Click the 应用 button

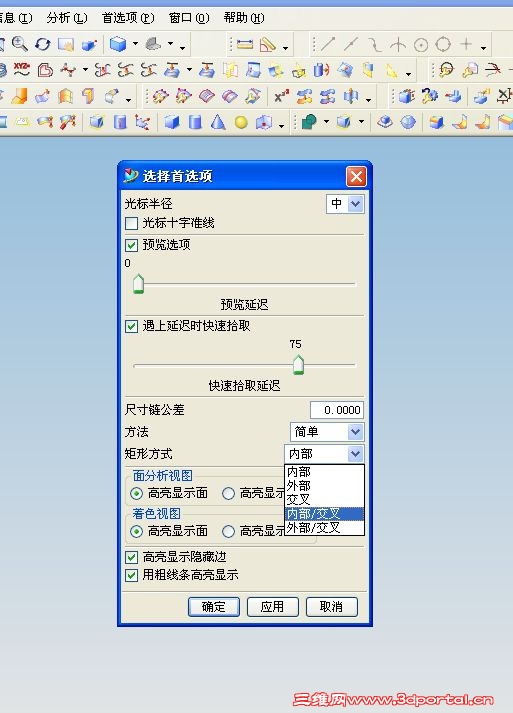click(x=272, y=607)
